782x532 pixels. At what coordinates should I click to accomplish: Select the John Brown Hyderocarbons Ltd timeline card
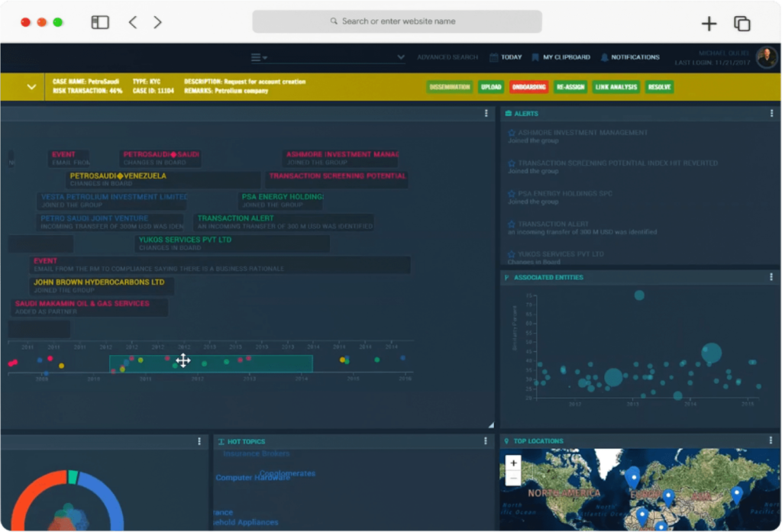[102, 286]
